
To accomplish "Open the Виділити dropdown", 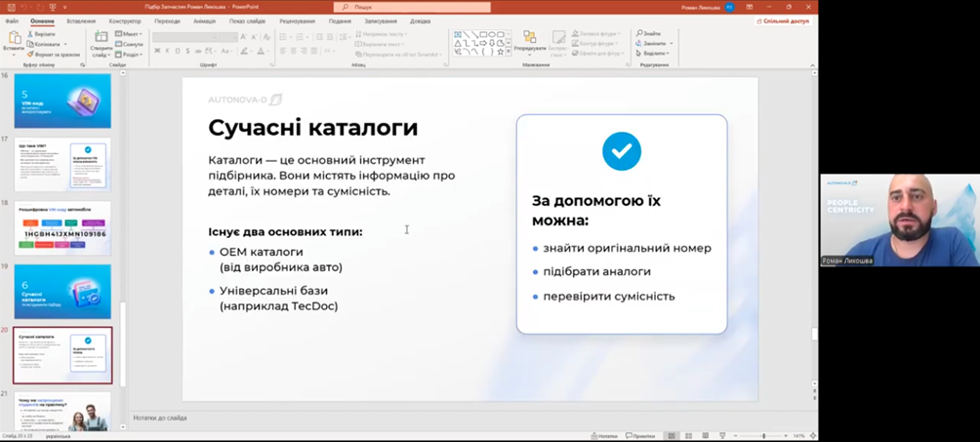I will (654, 54).
